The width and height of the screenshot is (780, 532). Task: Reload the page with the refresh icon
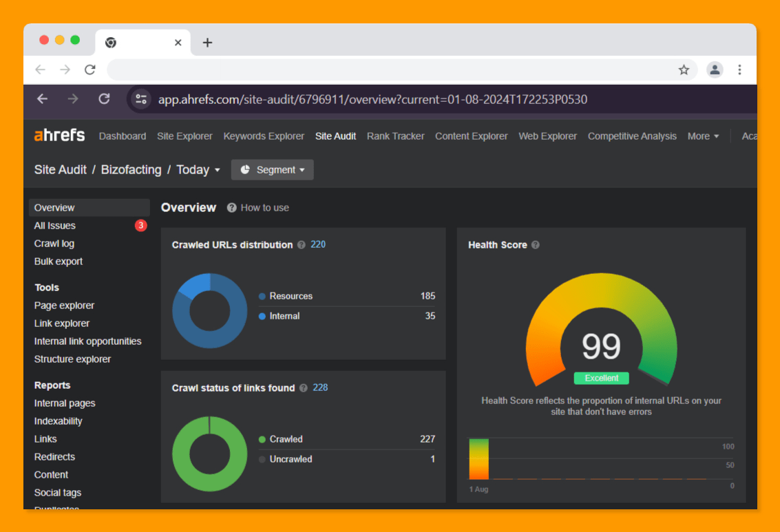click(x=89, y=70)
